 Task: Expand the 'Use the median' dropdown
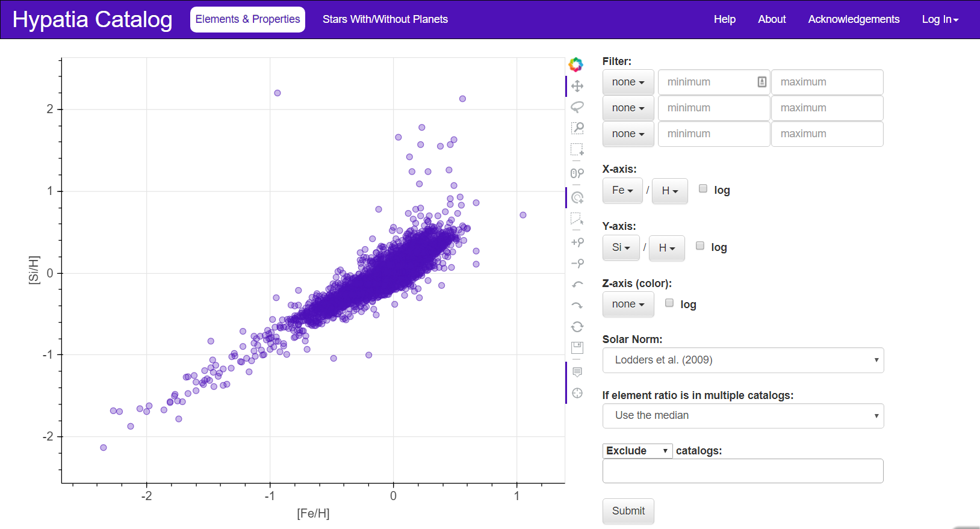[743, 416]
